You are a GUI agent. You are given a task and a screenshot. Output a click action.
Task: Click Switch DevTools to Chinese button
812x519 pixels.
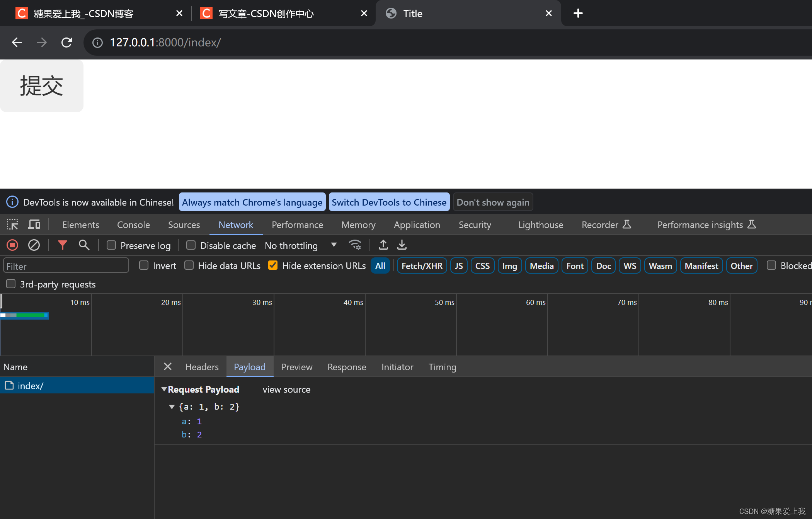[x=389, y=202]
